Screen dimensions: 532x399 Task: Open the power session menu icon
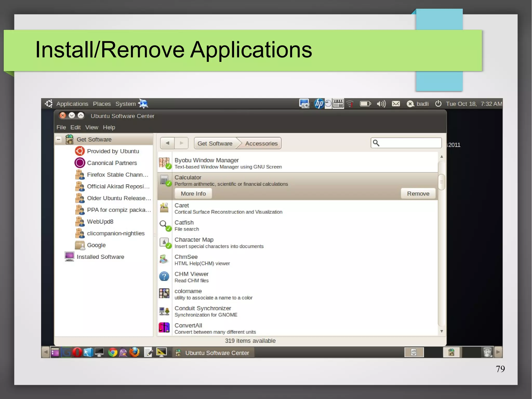pos(438,104)
